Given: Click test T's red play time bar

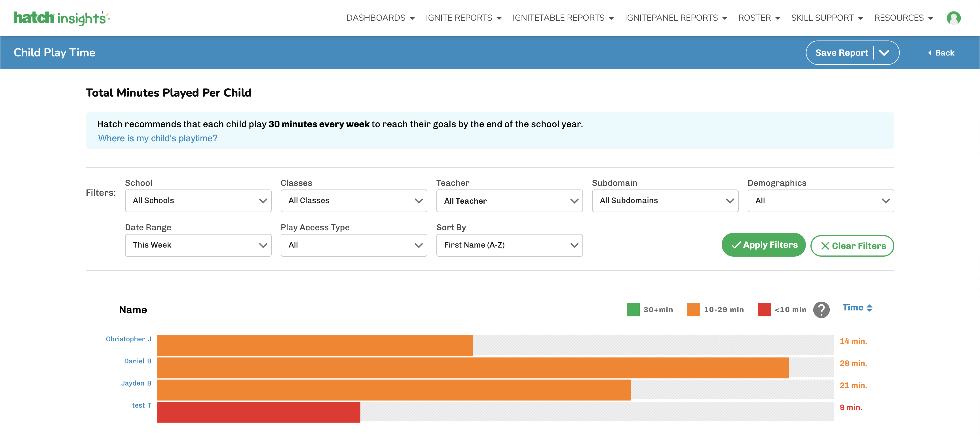Looking at the screenshot, I should 259,412.
